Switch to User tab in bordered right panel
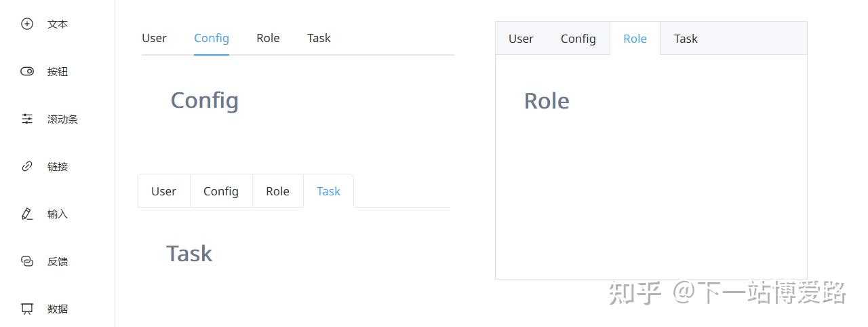The width and height of the screenshot is (868, 327). [521, 39]
